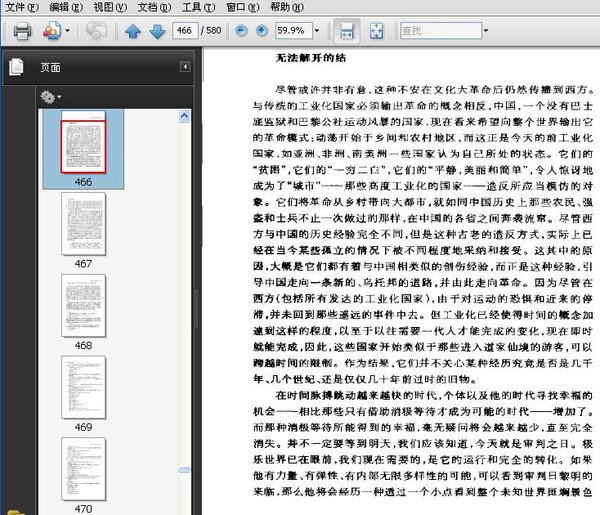Open the 文件(F) menu
Viewport: 600px width, 515px height.
click(20, 7)
